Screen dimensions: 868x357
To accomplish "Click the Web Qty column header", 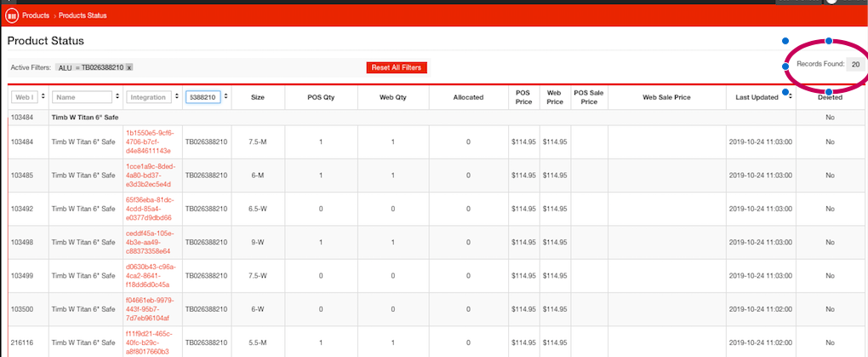I will (393, 98).
